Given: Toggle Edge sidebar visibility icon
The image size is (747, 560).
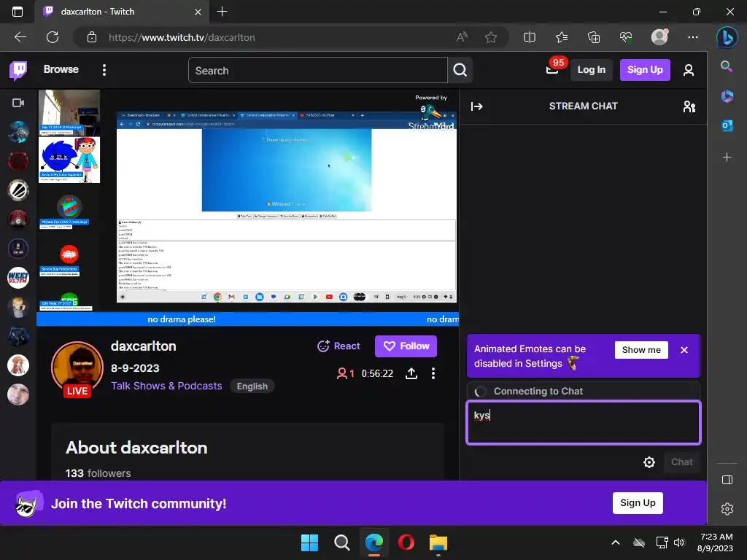Looking at the screenshot, I should coord(727,480).
